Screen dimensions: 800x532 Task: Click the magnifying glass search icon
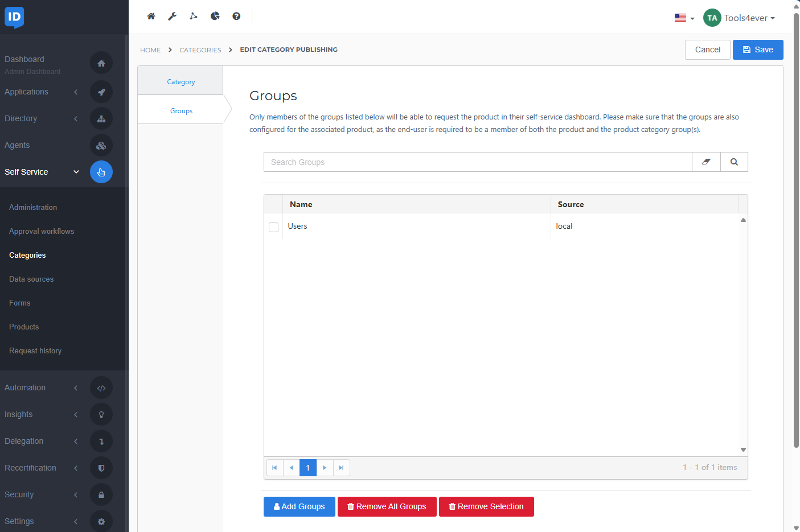(734, 162)
